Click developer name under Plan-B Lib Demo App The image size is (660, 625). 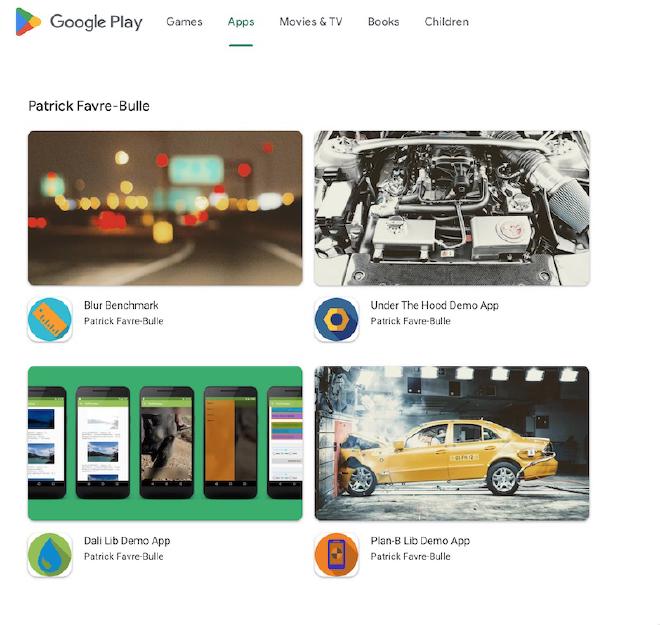(410, 556)
